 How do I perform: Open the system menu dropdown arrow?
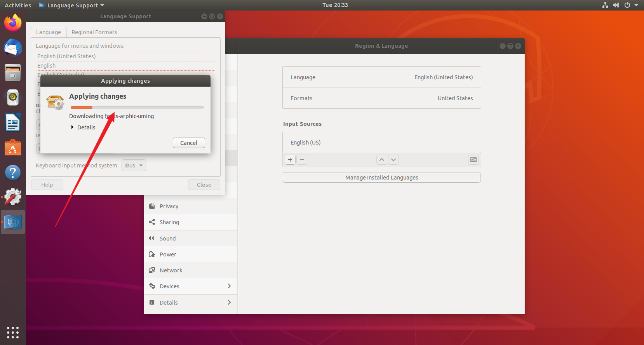coord(636,5)
